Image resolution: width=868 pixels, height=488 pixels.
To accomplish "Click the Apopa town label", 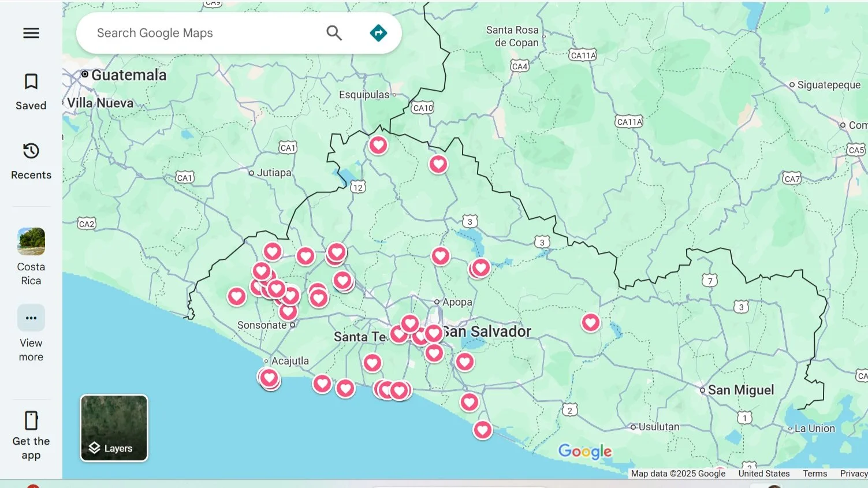I will (x=457, y=302).
